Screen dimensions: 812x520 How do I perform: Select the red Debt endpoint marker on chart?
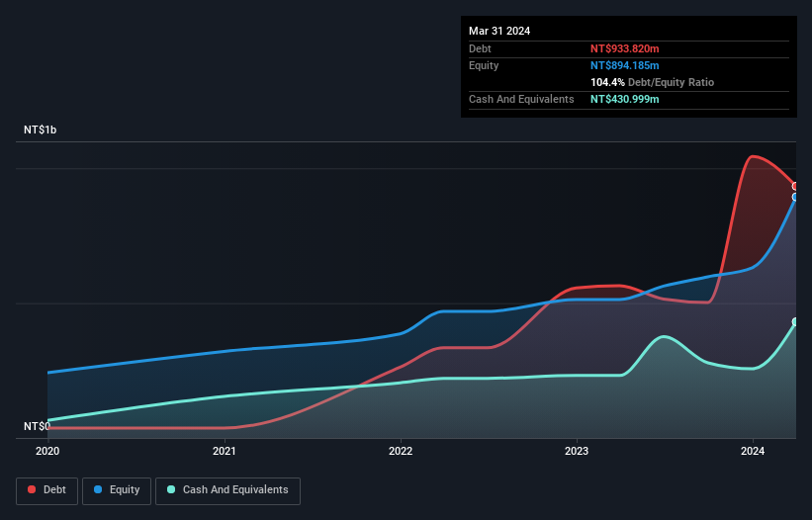point(795,186)
